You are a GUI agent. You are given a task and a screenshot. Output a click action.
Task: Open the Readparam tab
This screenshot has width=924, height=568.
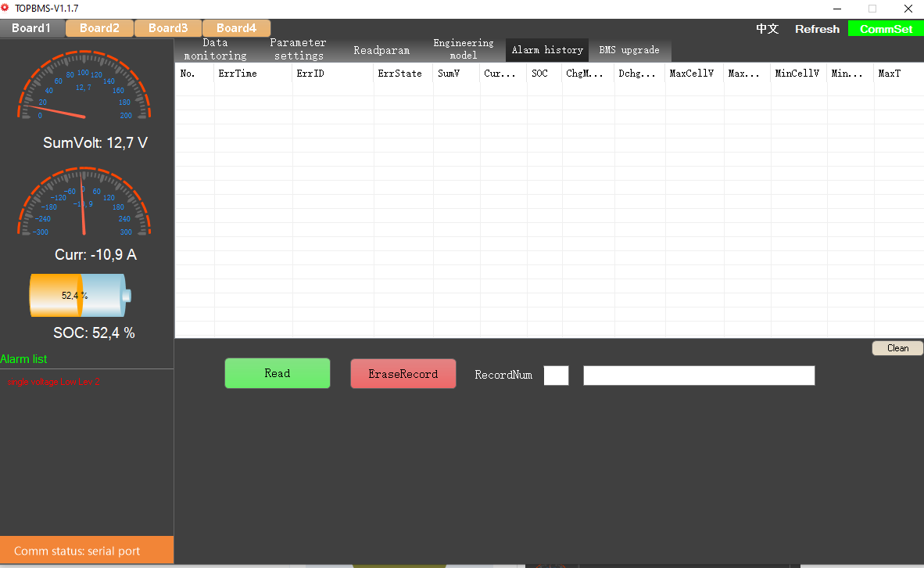(381, 50)
